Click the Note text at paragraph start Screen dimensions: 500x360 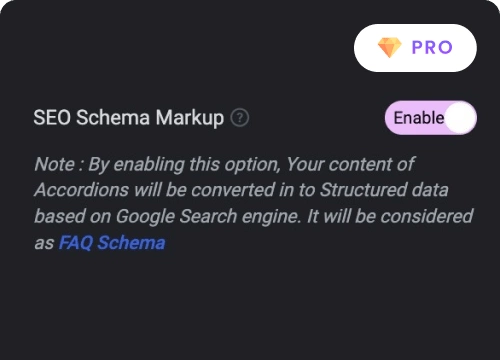click(x=55, y=164)
